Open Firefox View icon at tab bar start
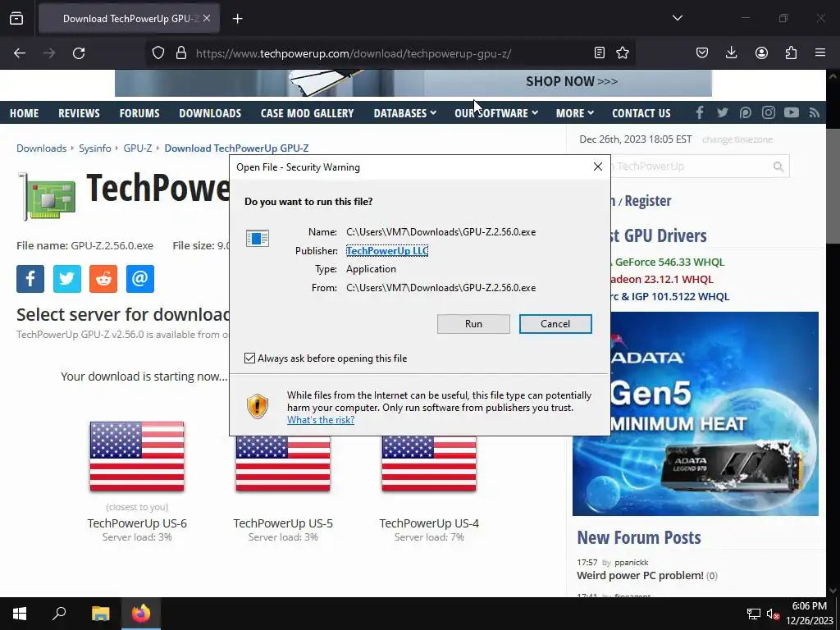Screen dimensions: 840x630 (16, 19)
